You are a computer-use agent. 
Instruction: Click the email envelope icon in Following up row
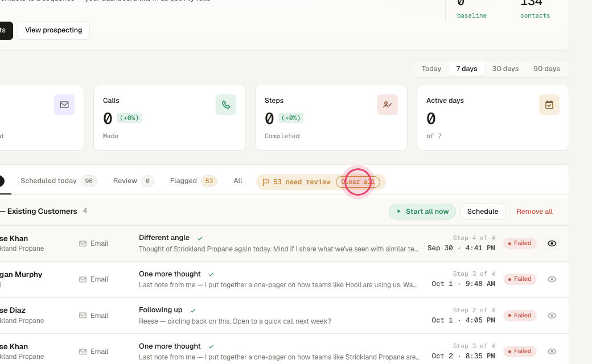(83, 315)
